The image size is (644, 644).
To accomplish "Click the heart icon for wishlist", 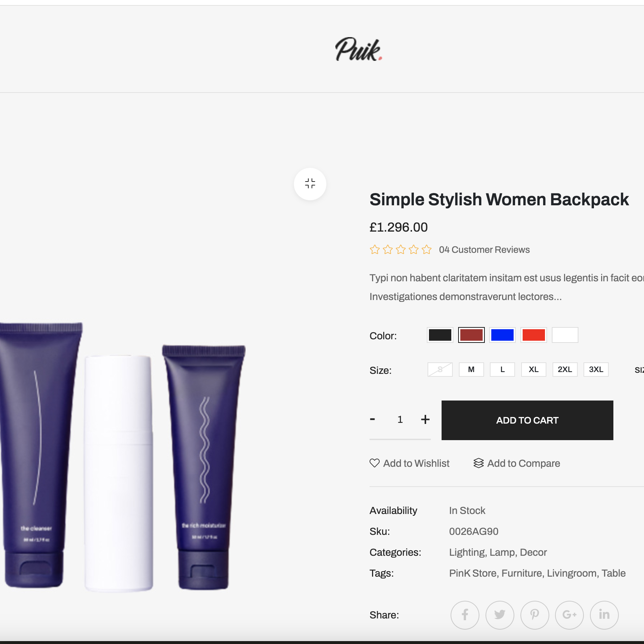I will coord(375,463).
